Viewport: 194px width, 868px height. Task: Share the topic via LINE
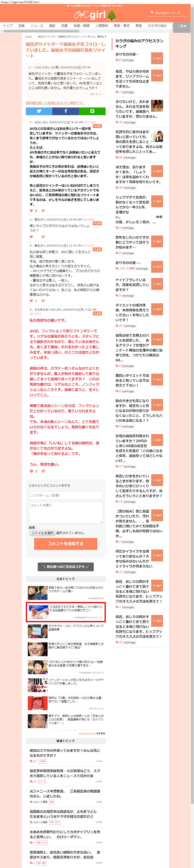[92, 111]
